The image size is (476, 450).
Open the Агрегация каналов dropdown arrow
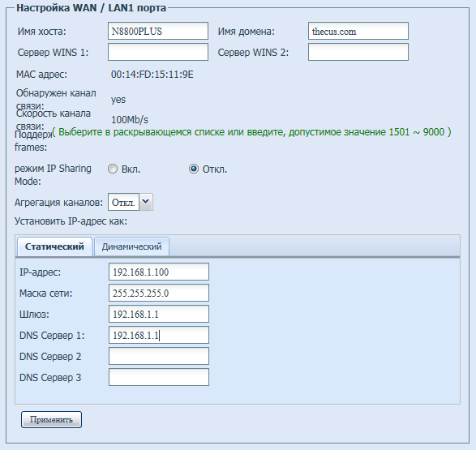pyautogui.click(x=146, y=202)
